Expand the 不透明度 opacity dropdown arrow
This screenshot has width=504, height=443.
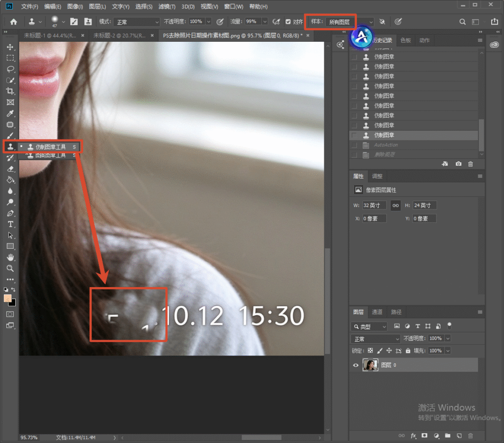coord(208,22)
